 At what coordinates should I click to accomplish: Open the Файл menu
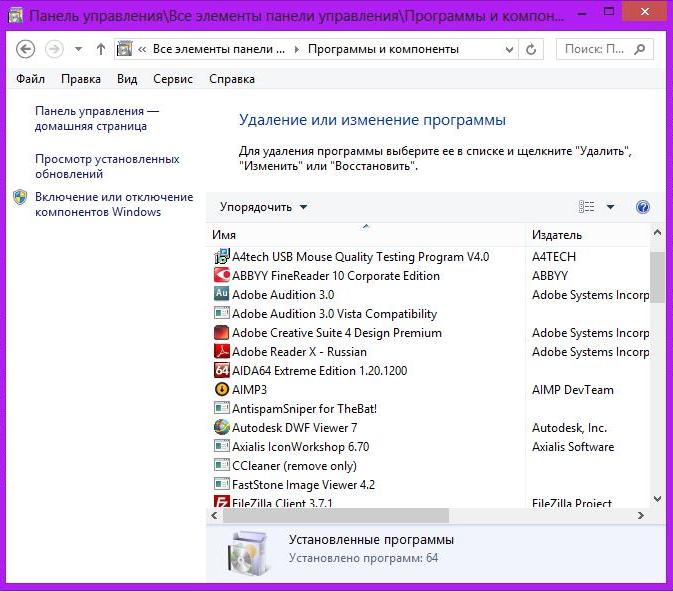(30, 79)
